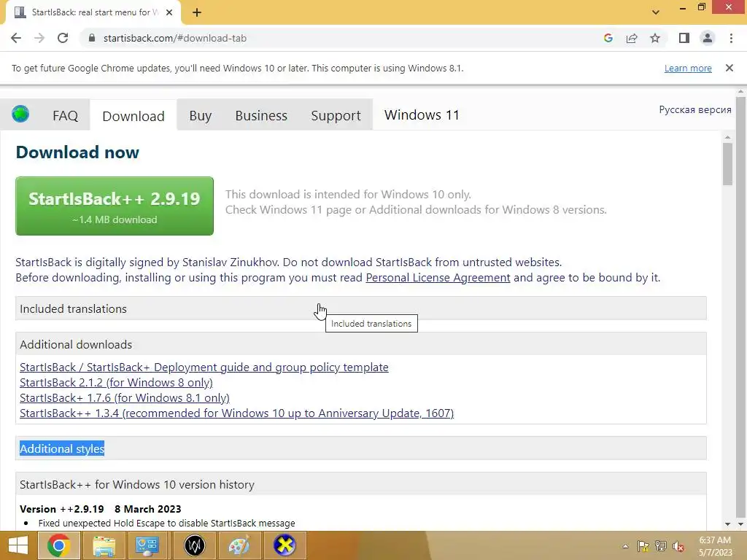Expand the Additional styles section
This screenshot has height=560, width=747.
pos(360,448)
